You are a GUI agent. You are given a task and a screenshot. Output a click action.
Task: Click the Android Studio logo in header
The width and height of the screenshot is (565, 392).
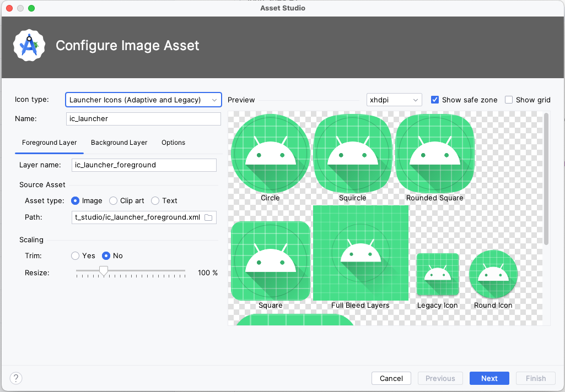[29, 46]
